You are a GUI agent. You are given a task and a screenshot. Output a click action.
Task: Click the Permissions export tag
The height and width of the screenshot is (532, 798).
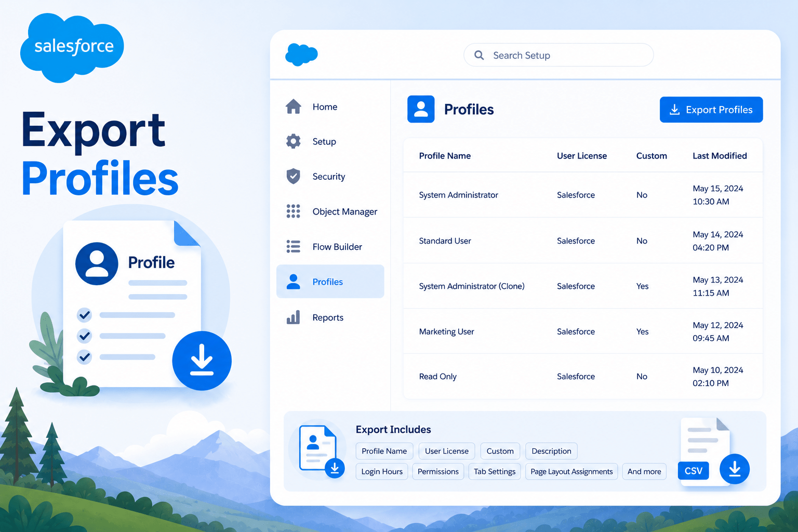(x=438, y=472)
